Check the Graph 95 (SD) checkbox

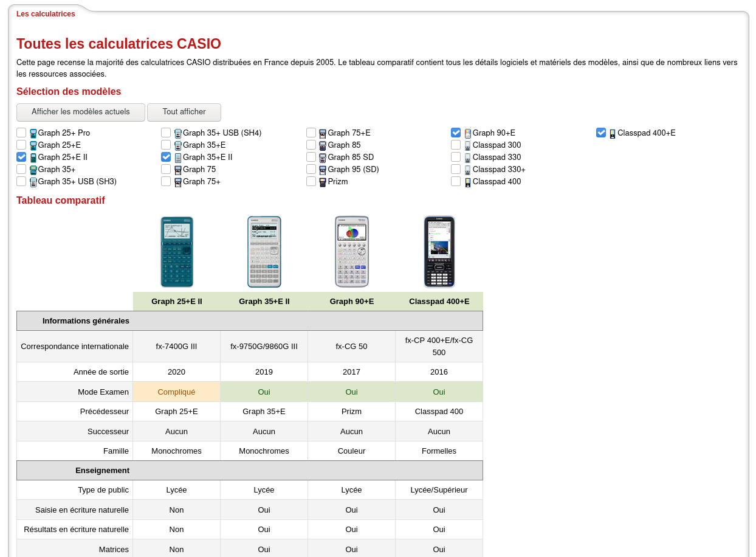pyautogui.click(x=311, y=169)
